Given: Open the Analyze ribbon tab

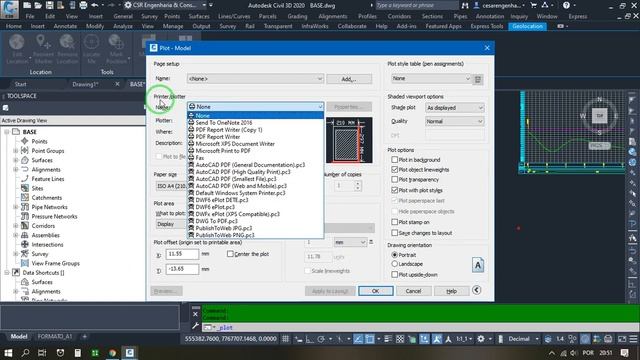Looking at the screenshot, I should coord(122,26).
